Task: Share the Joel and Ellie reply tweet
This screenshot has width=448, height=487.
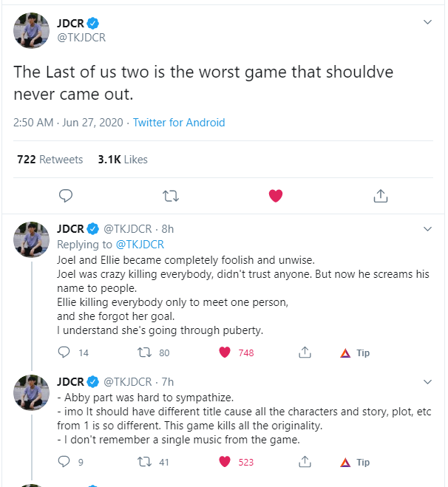Action: point(305,353)
